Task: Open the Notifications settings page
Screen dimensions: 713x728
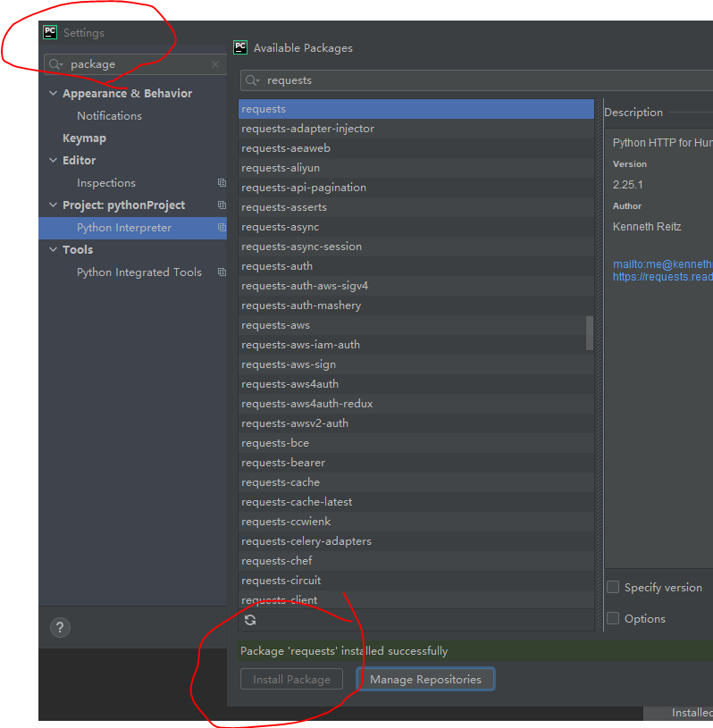Action: pos(109,115)
